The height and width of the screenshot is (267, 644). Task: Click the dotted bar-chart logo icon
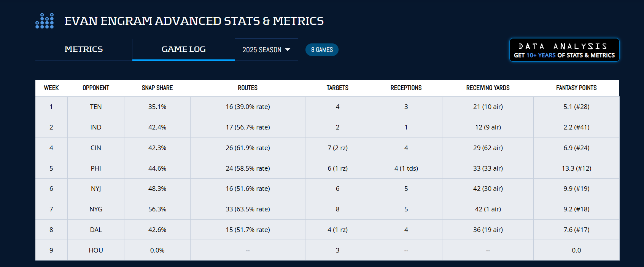[45, 21]
